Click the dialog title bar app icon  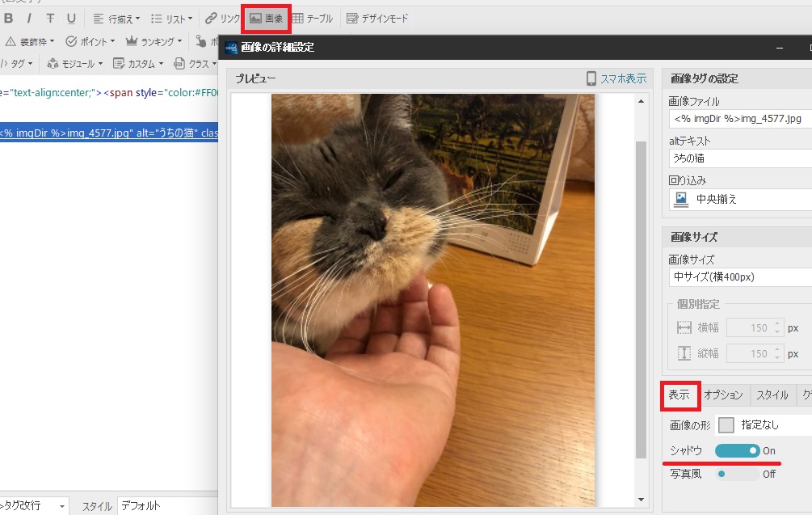pyautogui.click(x=231, y=48)
